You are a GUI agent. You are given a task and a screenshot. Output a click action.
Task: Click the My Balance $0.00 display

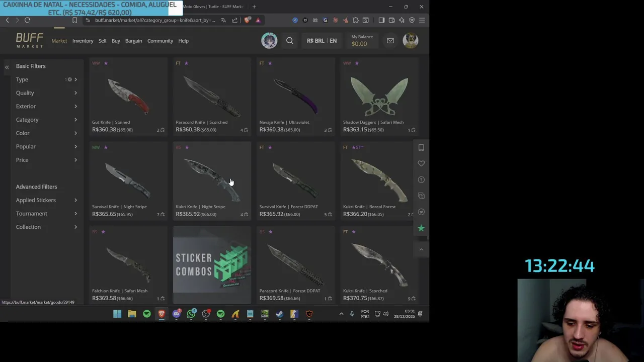pyautogui.click(x=362, y=41)
